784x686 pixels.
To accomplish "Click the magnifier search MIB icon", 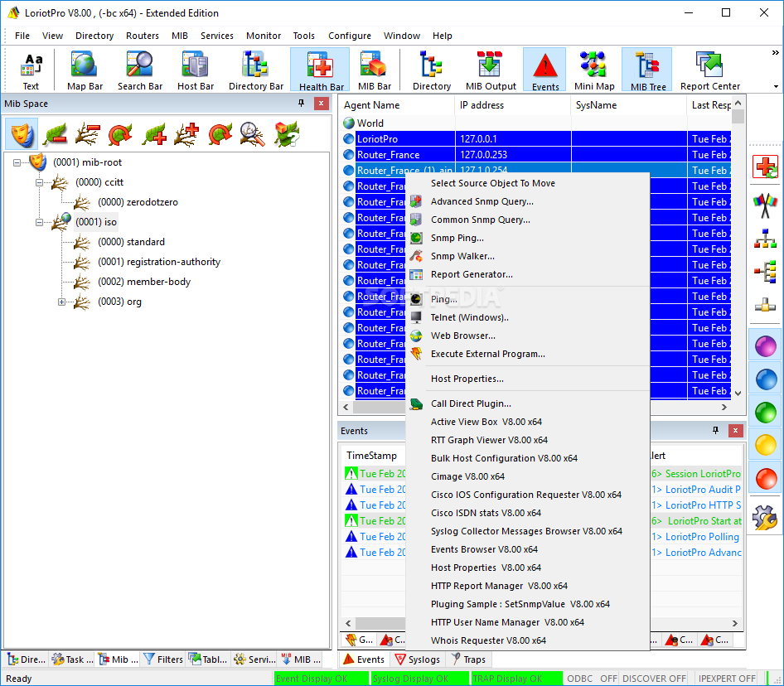I will pos(252,134).
